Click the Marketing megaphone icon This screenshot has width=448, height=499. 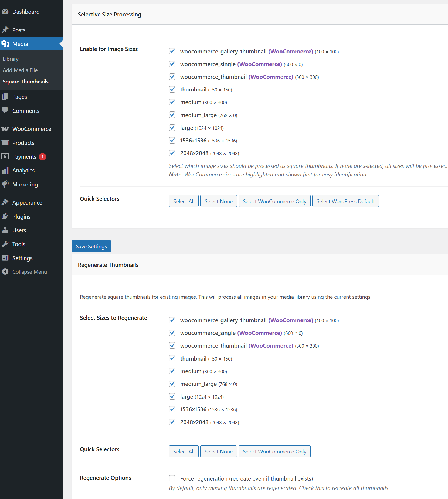click(5, 184)
